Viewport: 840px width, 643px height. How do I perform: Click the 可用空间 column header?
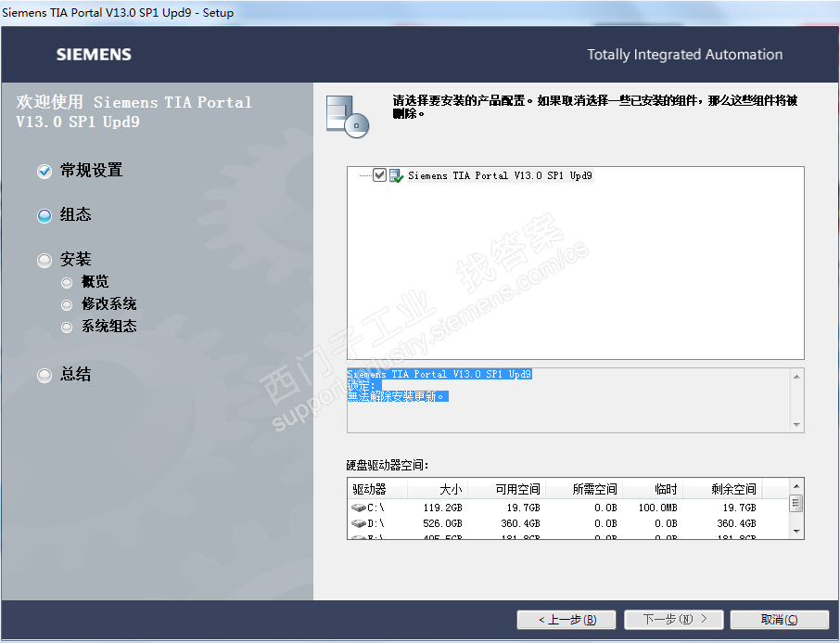tap(507, 489)
